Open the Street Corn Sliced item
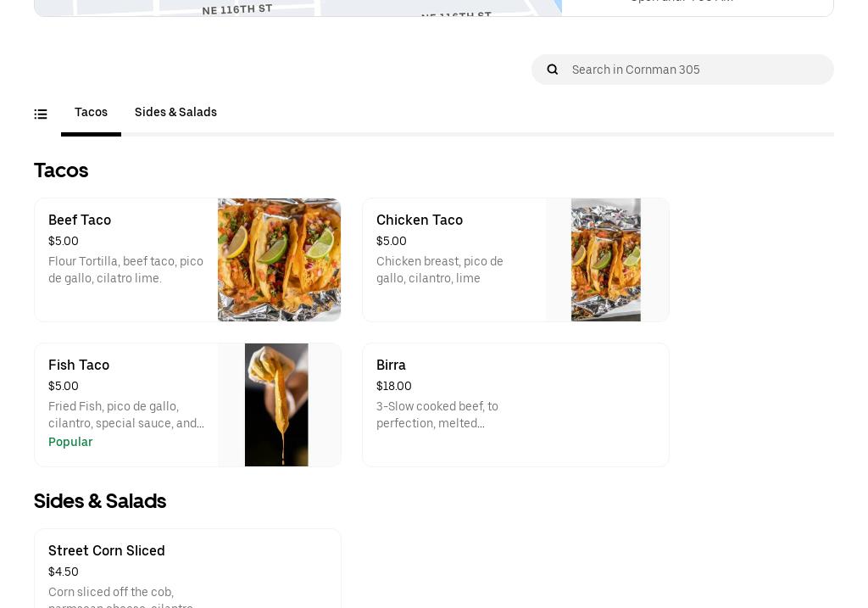This screenshot has height=608, width=868. pyautogui.click(x=187, y=568)
